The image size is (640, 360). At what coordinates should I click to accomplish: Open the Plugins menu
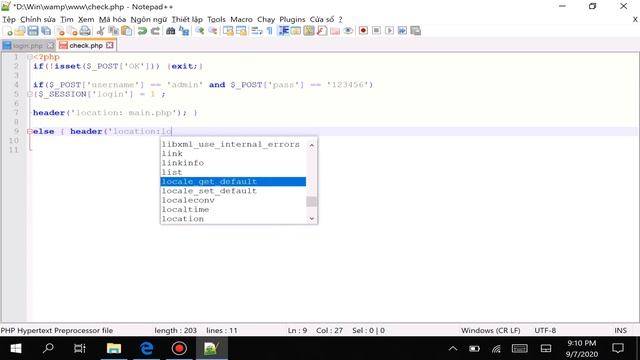(x=292, y=19)
